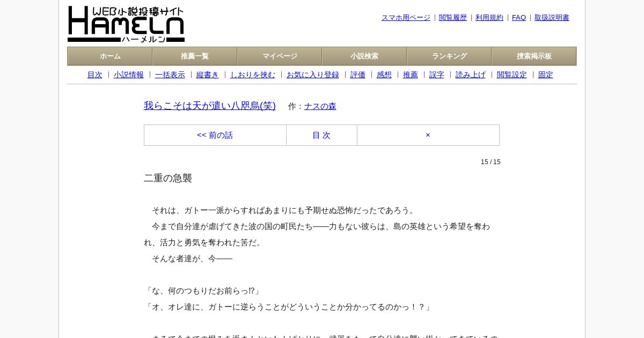
Task: Select 一括表示 show-all link
Action: [170, 75]
